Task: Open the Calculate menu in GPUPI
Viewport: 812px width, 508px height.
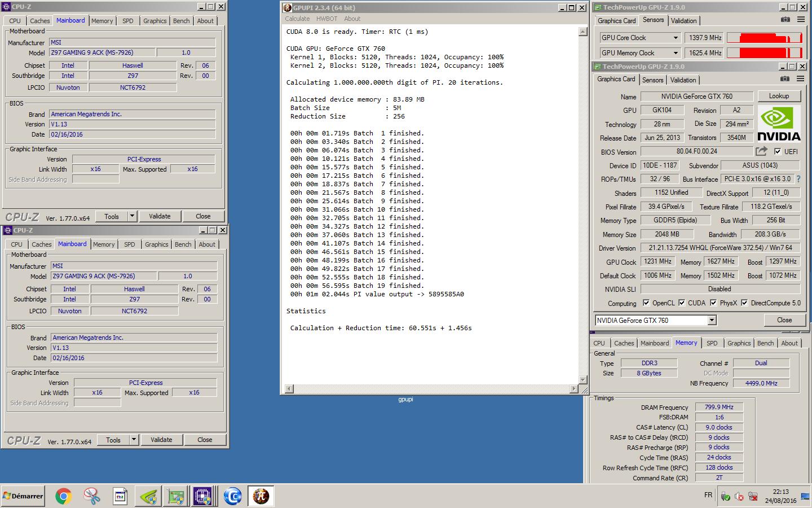Action: click(297, 19)
